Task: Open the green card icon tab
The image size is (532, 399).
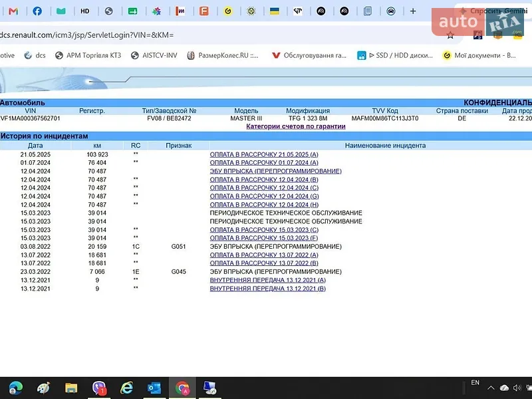Action: (132, 11)
